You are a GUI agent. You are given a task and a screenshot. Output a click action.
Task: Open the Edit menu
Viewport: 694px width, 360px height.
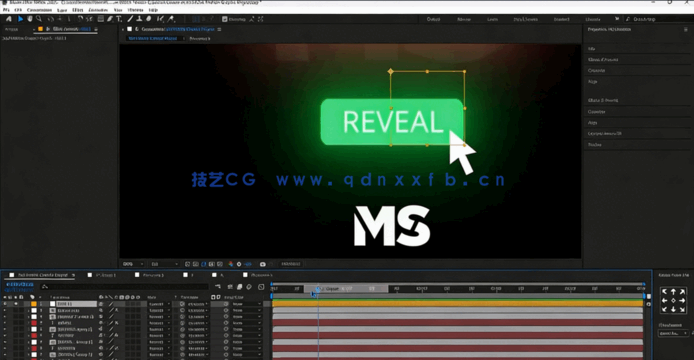tap(18, 10)
